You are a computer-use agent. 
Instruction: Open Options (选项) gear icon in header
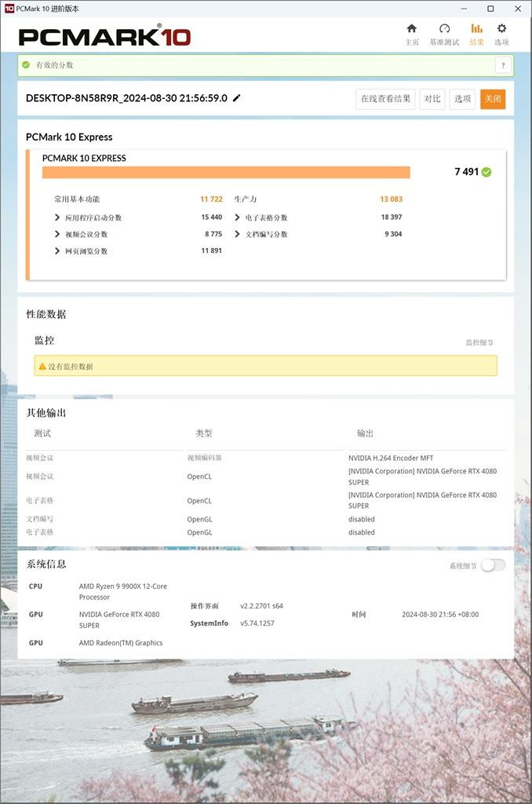(501, 29)
